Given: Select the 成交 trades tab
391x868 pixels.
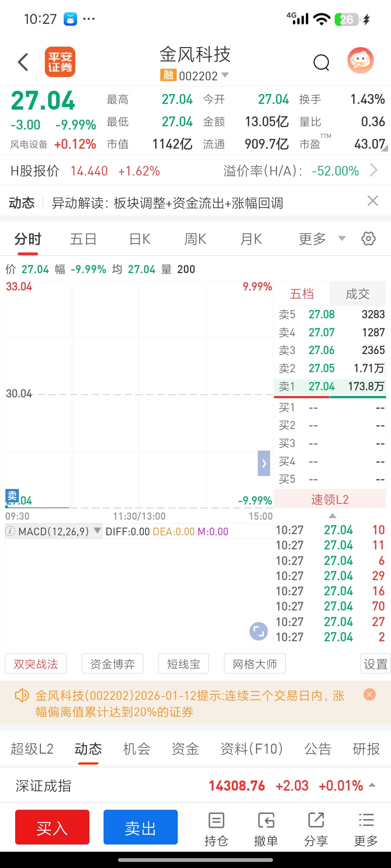Looking at the screenshot, I should [x=358, y=294].
